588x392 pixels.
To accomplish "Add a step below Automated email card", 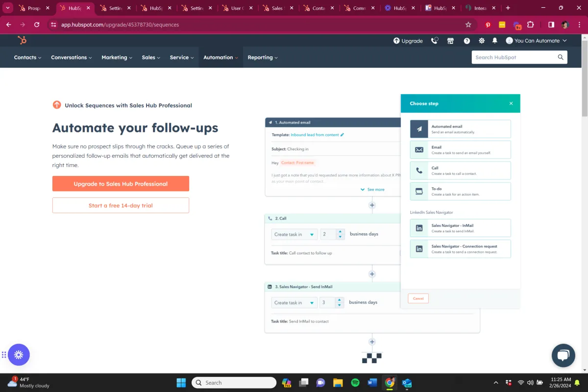I will coord(372,205).
